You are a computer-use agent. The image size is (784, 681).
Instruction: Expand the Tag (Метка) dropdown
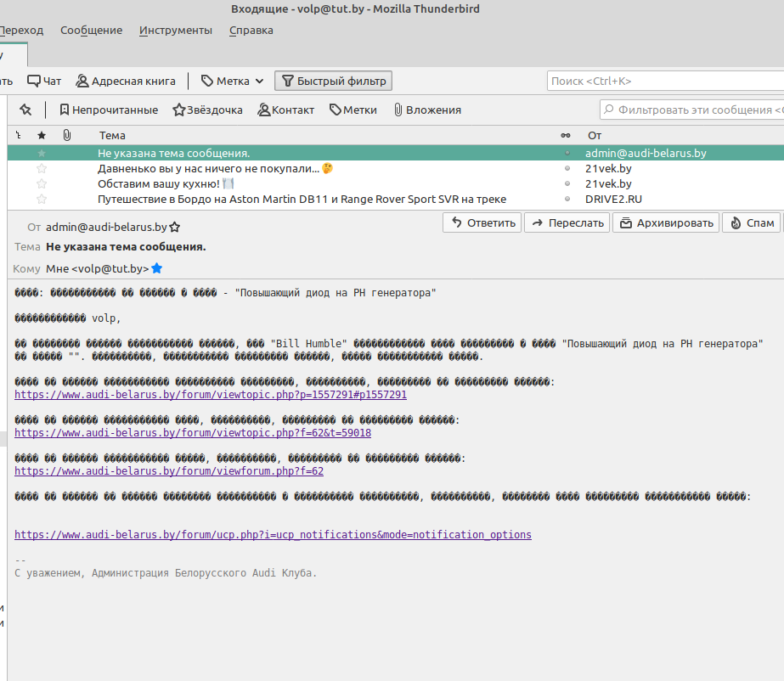[232, 82]
